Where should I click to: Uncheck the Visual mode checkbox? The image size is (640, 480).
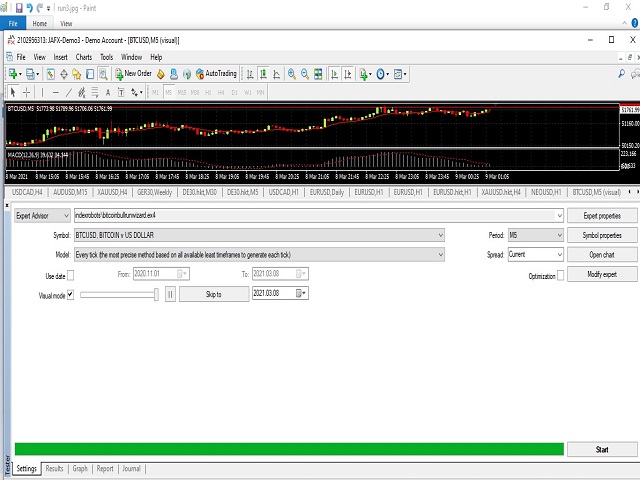(x=70, y=295)
